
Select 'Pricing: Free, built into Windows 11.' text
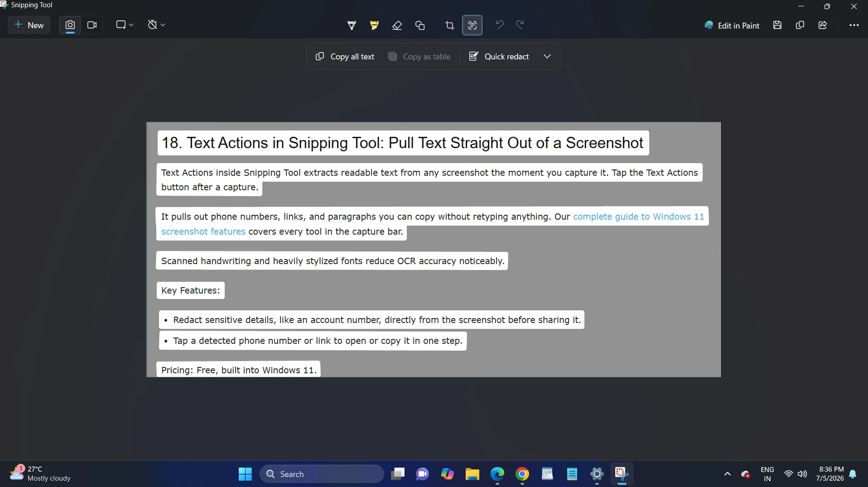tap(239, 370)
